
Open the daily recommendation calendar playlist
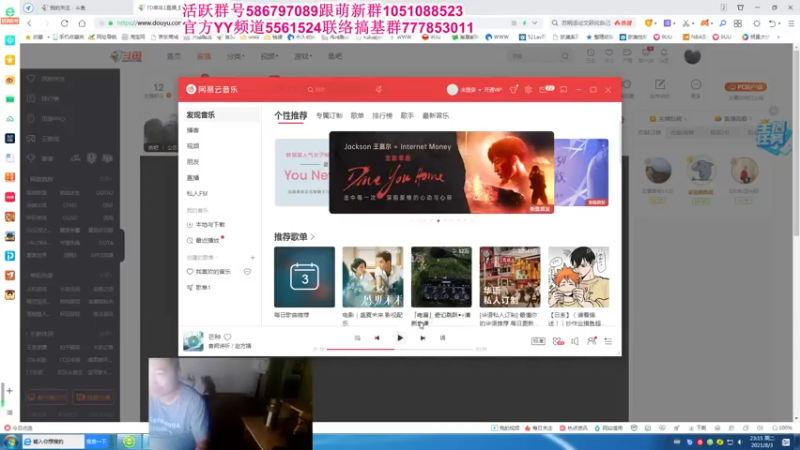coord(305,277)
